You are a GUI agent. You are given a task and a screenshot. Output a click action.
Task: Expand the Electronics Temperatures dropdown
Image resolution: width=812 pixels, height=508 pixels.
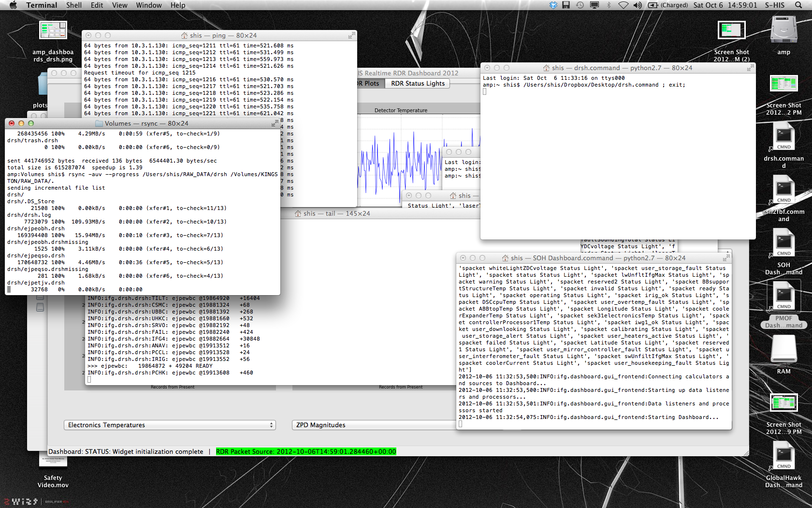tap(170, 425)
